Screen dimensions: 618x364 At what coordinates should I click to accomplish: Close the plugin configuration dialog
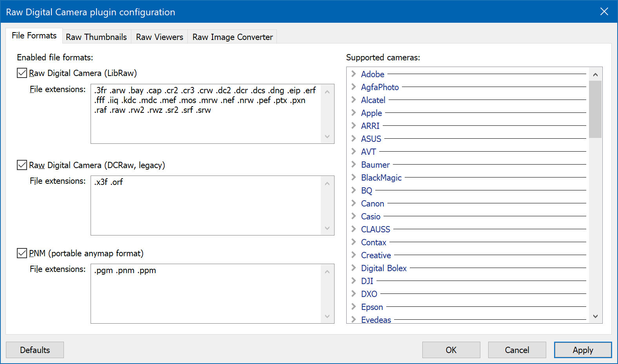[x=604, y=12]
